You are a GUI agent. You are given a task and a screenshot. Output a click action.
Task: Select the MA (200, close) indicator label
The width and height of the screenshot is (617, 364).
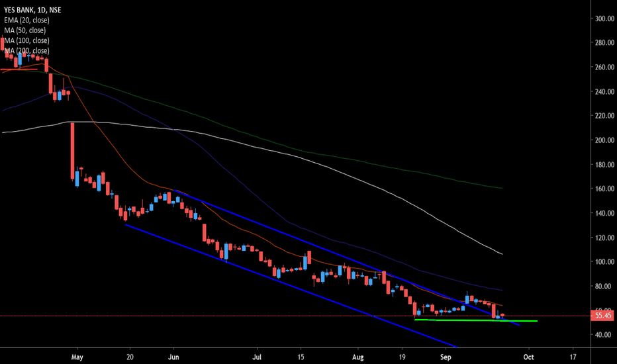[26, 51]
